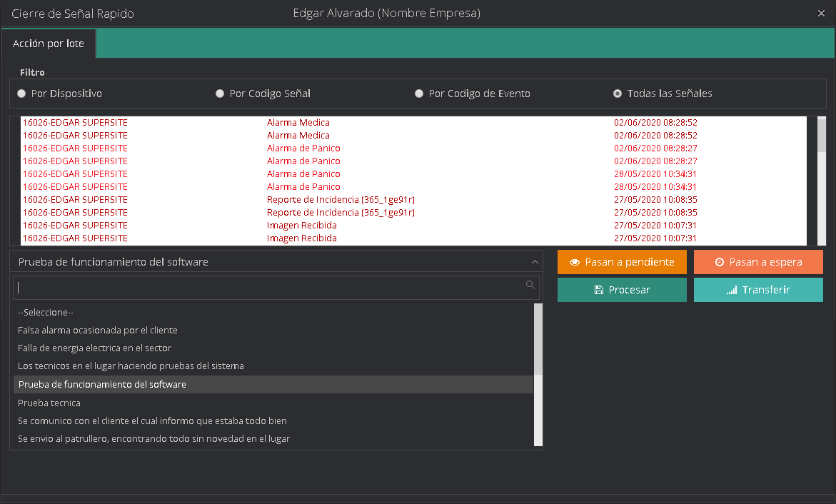Select Todas las Señales radio button
This screenshot has width=836, height=504.
[618, 94]
